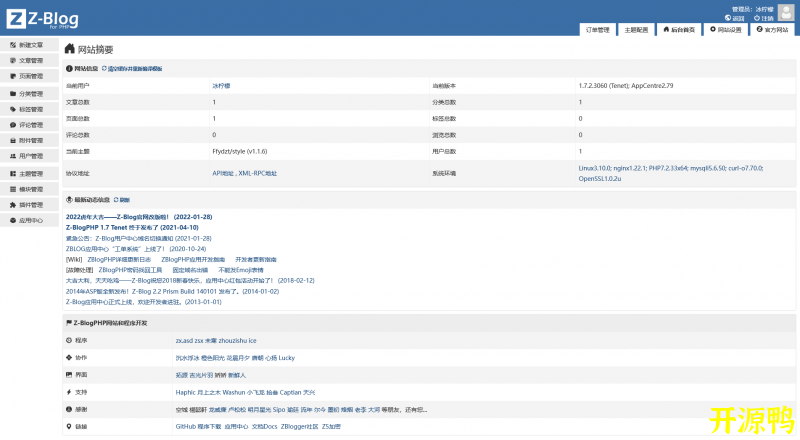Click 注销 logout power icon link
The height and width of the screenshot is (440, 800).
tap(764, 18)
